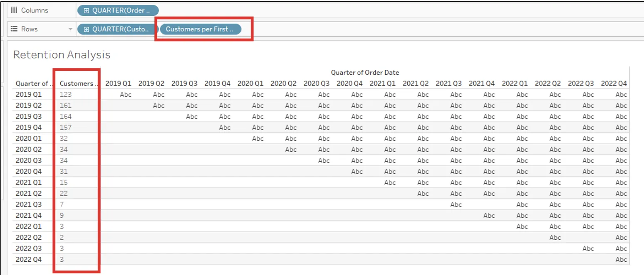The height and width of the screenshot is (275, 644).
Task: Select the 2019 Q1 column header
Action: [x=118, y=83]
